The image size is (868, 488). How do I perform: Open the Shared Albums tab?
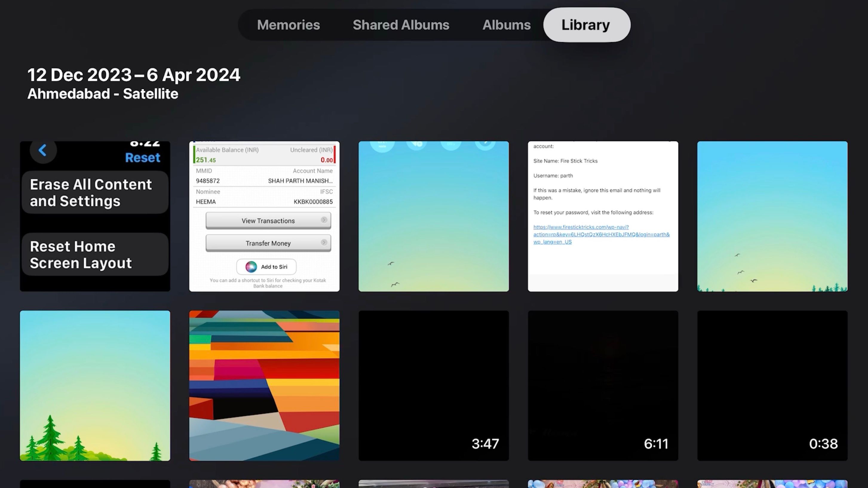coord(401,24)
